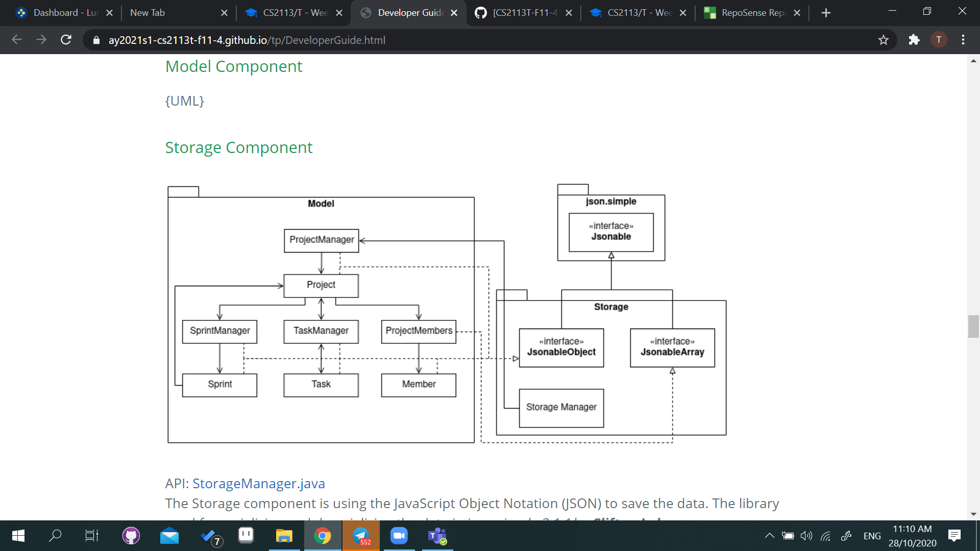Image resolution: width=980 pixels, height=551 pixels.
Task: Close the Developer Guide tab
Action: click(454, 13)
